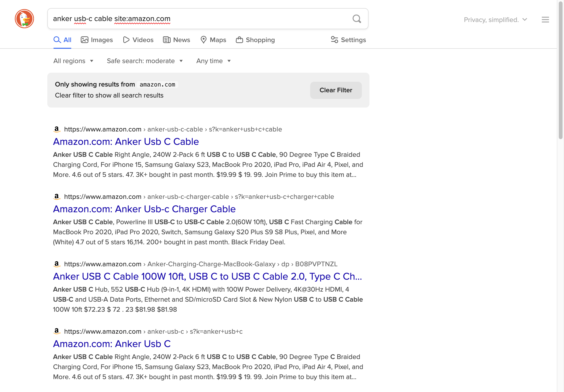
Task: Click the Clear Filter button
Action: point(336,90)
